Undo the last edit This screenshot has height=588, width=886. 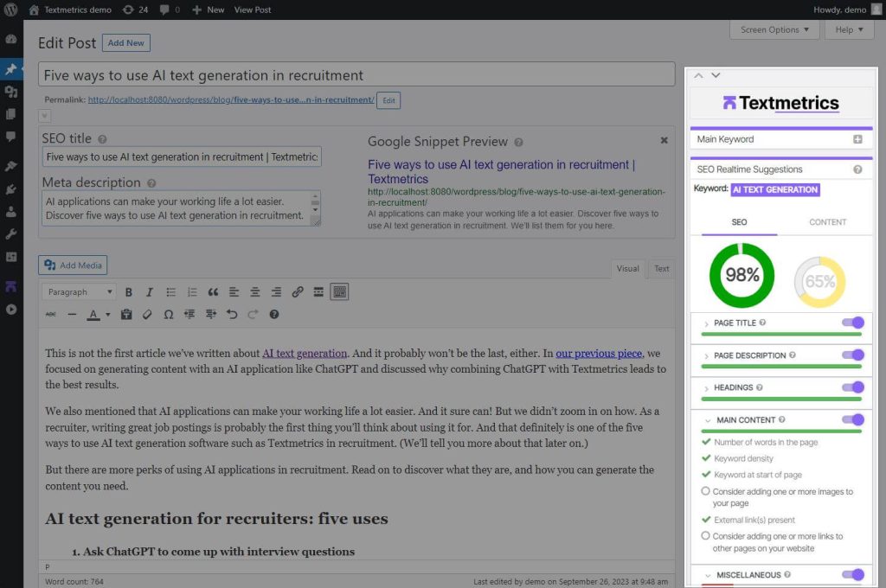coord(232,315)
